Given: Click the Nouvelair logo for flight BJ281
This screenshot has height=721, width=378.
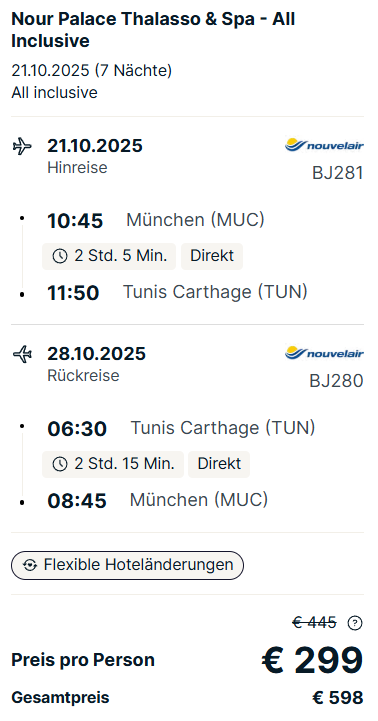Looking at the screenshot, I should coord(324,145).
